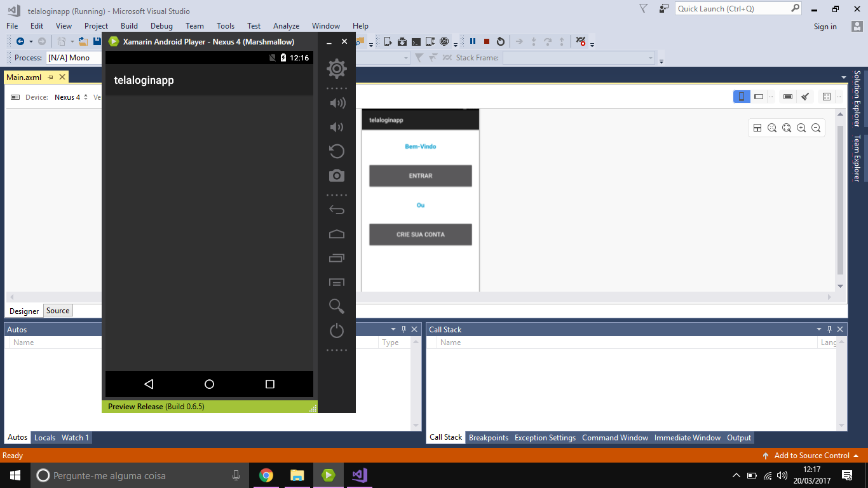868x488 pixels.
Task: Switch the designer to portrait mode
Action: (742, 97)
